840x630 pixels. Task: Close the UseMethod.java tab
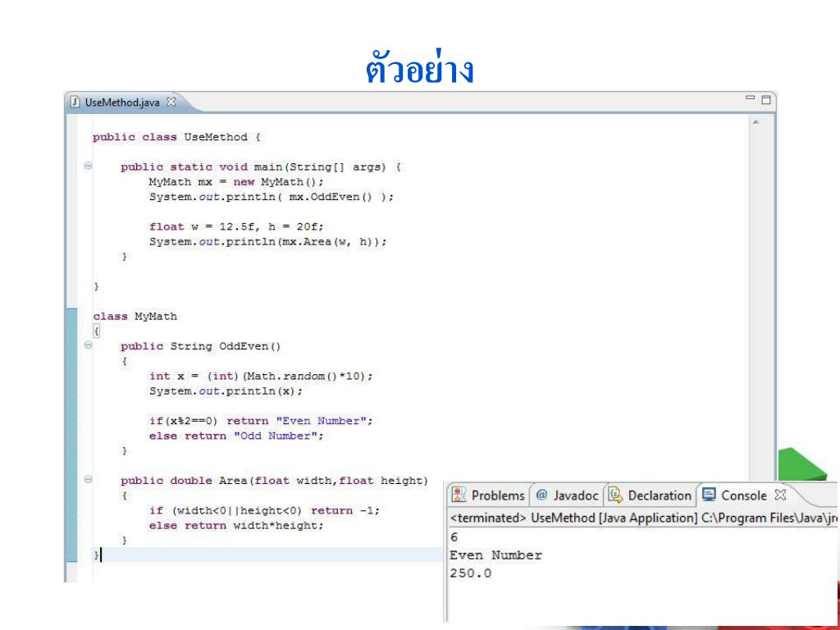tap(171, 102)
